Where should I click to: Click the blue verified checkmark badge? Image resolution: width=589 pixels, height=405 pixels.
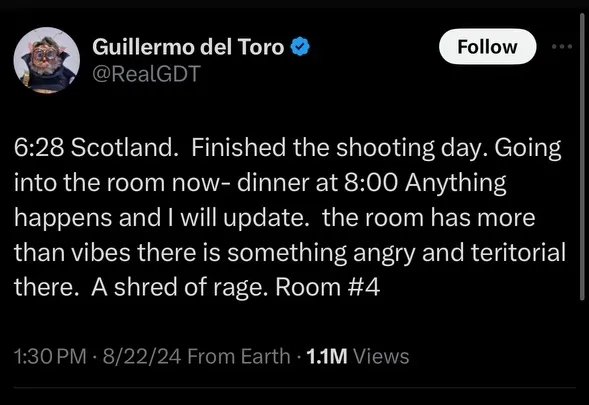(300, 47)
